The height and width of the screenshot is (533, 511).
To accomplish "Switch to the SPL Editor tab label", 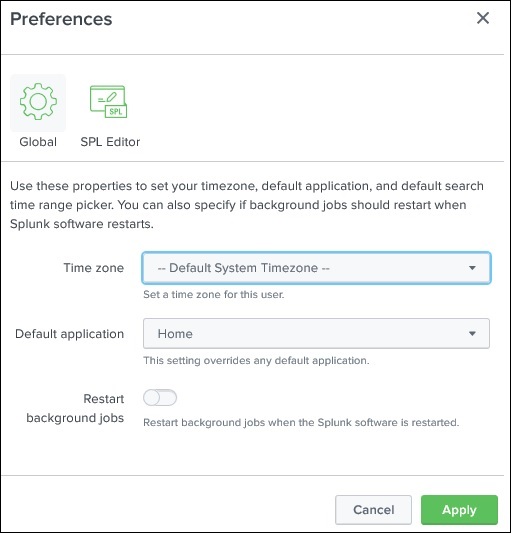I will tap(110, 142).
